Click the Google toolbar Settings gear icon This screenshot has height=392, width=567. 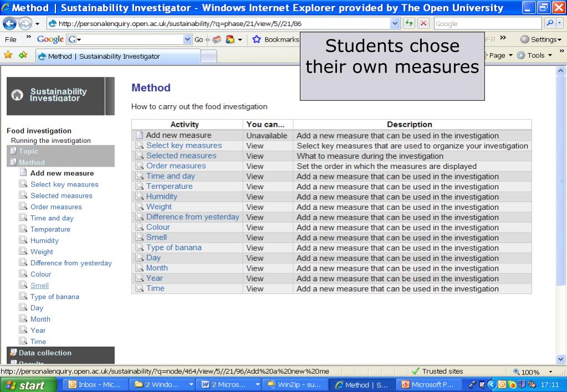coord(524,39)
